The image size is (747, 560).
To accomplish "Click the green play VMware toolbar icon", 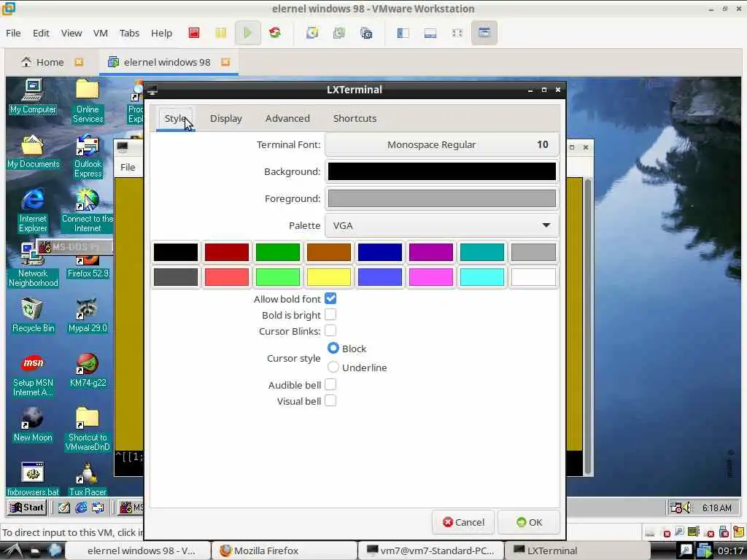I will coord(248,33).
